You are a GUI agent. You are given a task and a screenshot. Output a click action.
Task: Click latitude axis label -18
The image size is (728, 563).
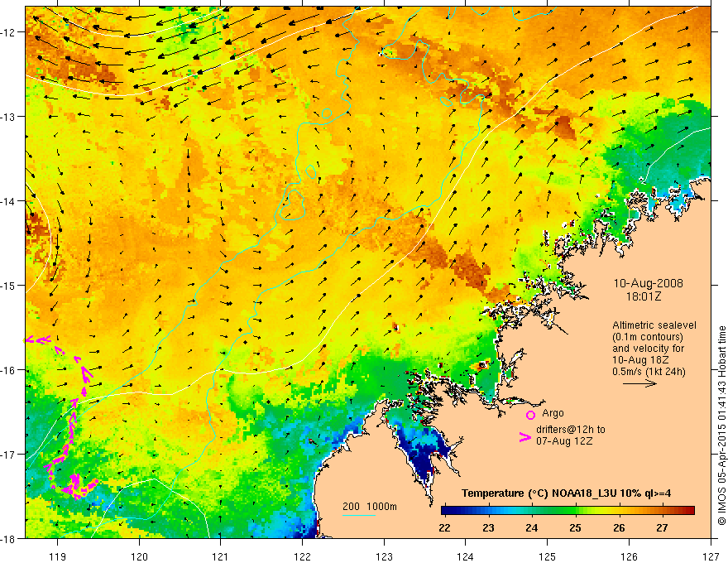coord(9,539)
